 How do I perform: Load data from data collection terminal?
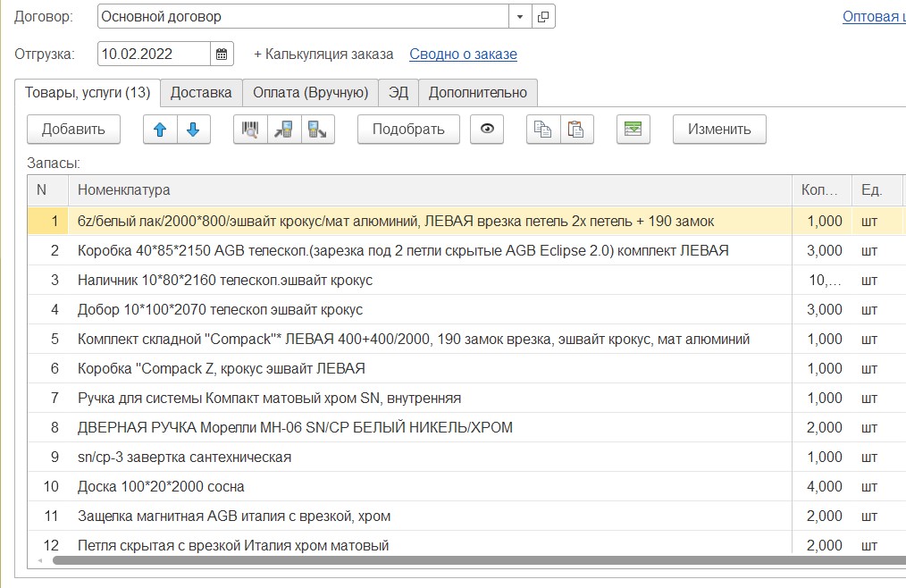tap(284, 130)
